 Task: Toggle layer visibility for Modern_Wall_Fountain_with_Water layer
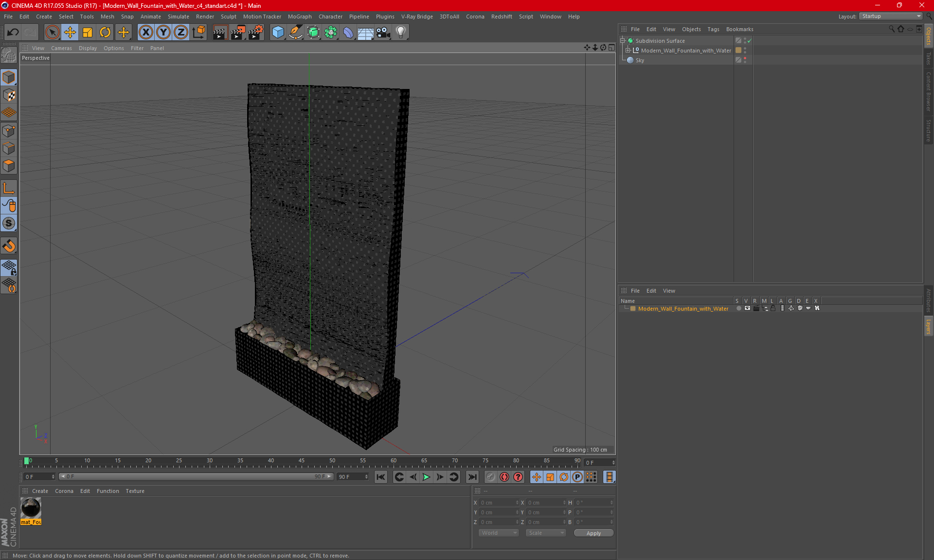(747, 308)
